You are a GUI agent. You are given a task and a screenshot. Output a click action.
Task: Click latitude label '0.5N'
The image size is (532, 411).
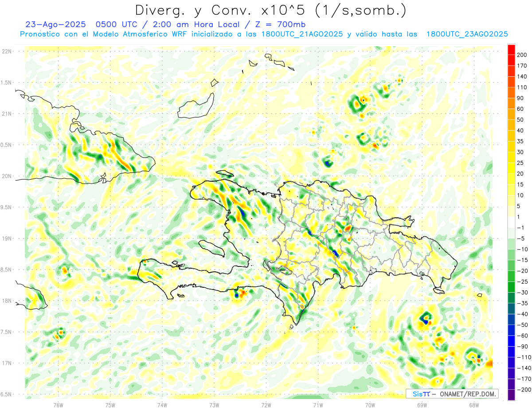click(6, 145)
